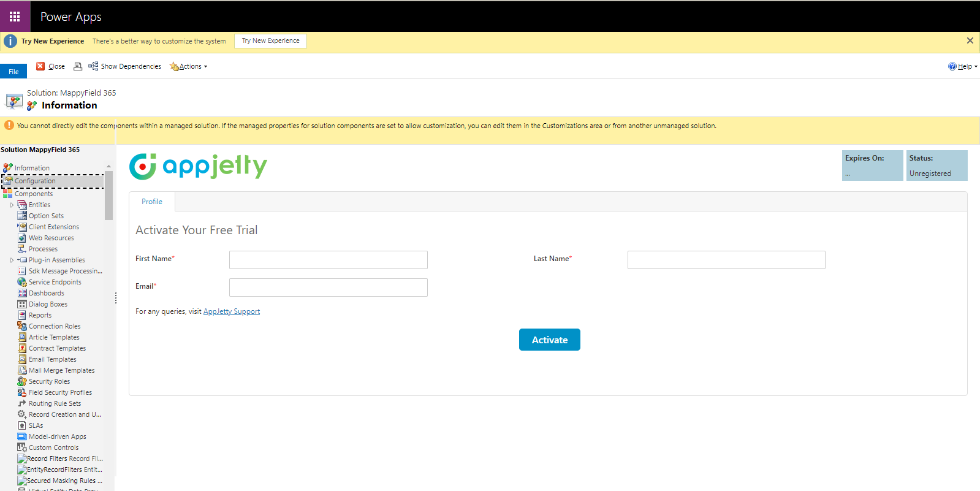980x491 pixels.
Task: Click the Service Endpoints icon
Action: click(x=22, y=282)
